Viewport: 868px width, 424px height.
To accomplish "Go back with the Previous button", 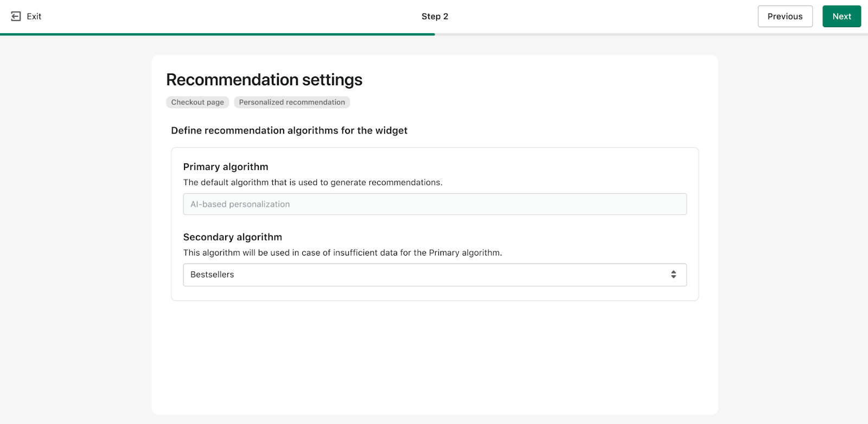I will (785, 16).
